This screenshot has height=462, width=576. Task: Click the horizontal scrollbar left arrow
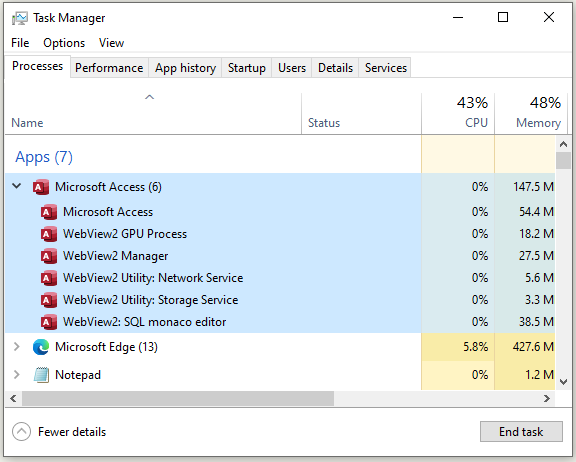tap(13, 398)
